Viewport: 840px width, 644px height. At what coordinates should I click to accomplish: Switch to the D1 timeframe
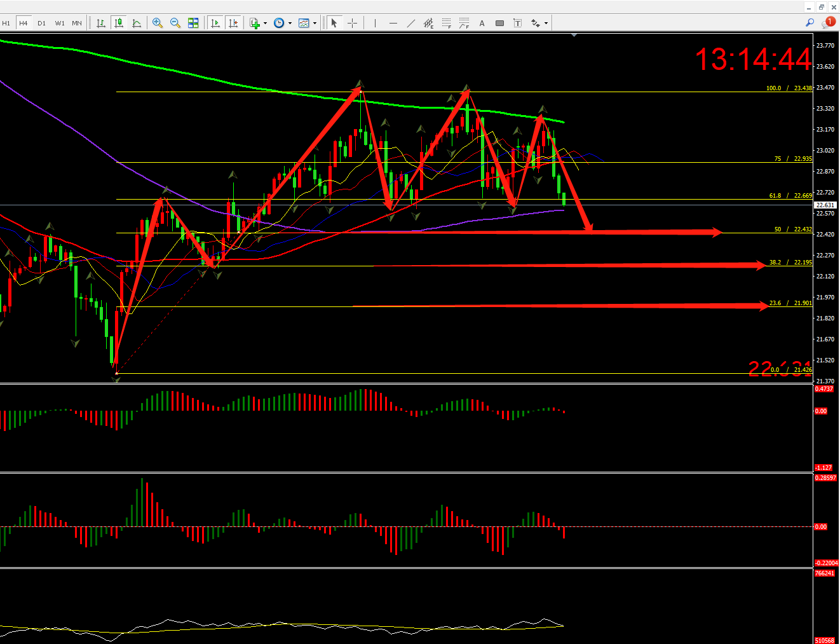pos(41,23)
